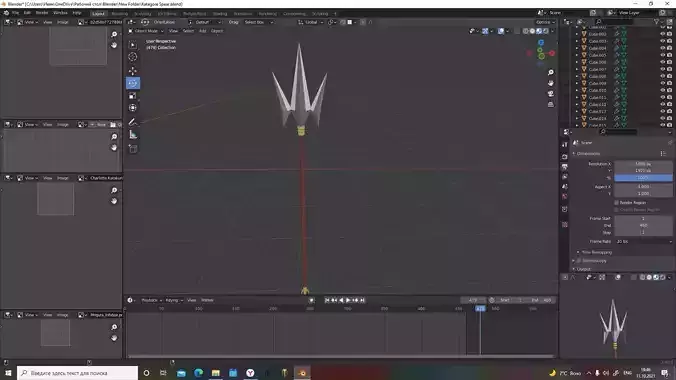Hide Cube.012 in viewport via eye icon
Image resolution: width=676 pixels, height=380 pixels.
662,104
